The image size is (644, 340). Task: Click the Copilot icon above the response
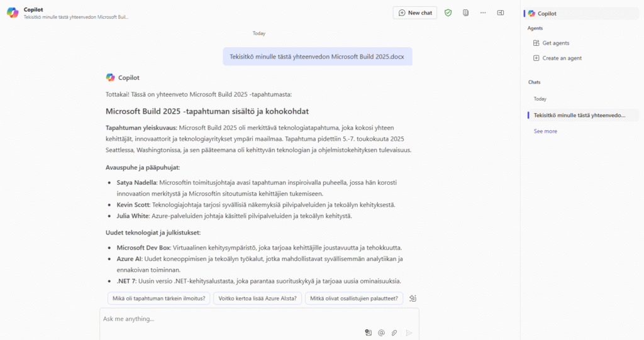pos(111,77)
